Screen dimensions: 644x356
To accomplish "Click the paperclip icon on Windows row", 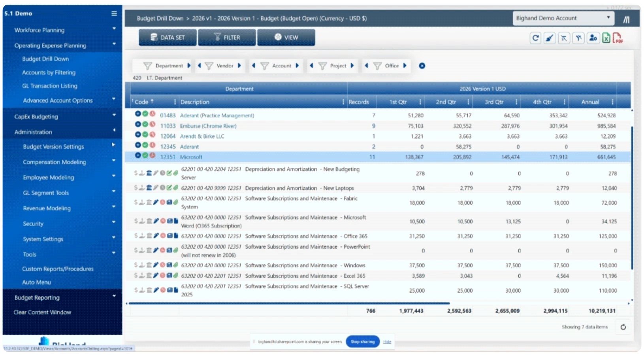I will [x=176, y=265].
